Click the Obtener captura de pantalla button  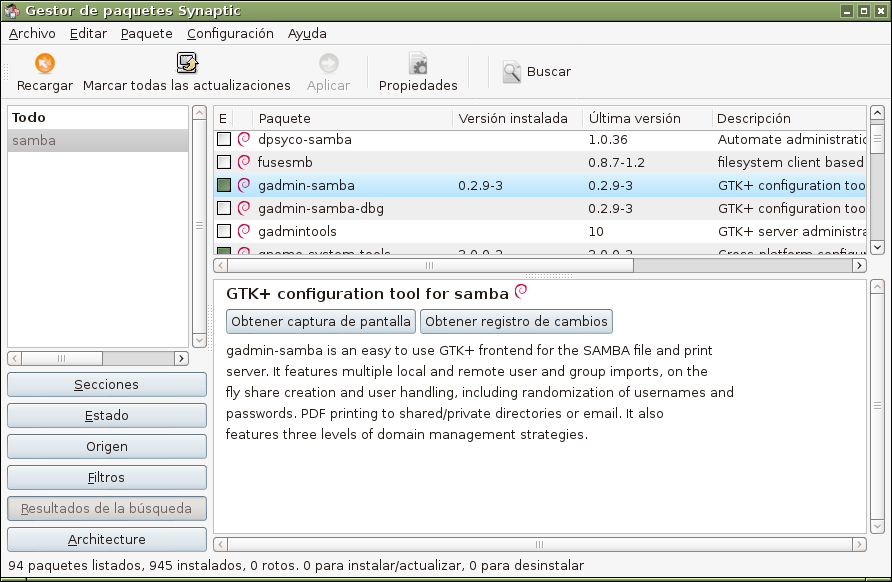point(319,321)
